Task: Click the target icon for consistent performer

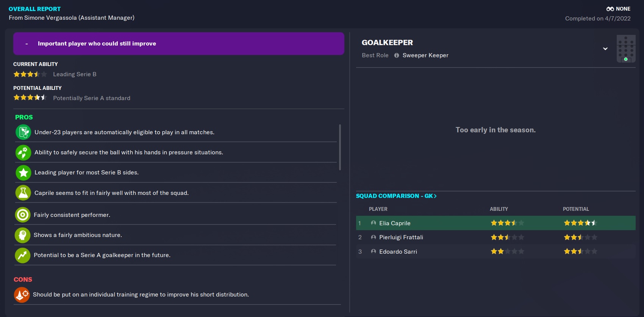Action: tap(22, 215)
